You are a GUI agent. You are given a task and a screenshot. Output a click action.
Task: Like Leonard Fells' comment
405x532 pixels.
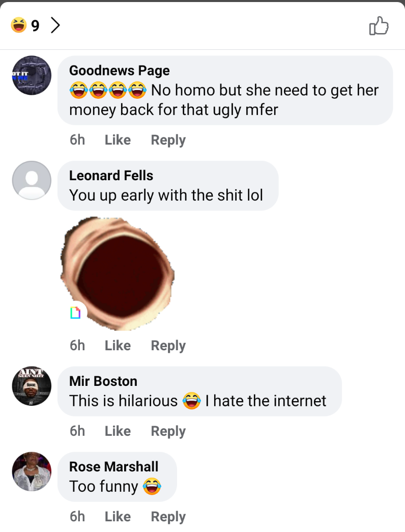pos(118,345)
